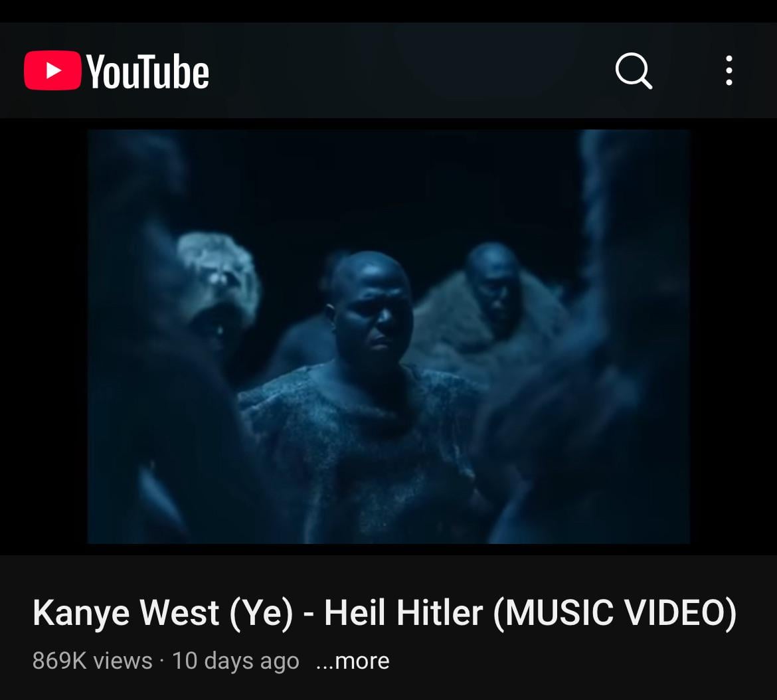Tap the red YouTube play logo icon

pos(52,70)
